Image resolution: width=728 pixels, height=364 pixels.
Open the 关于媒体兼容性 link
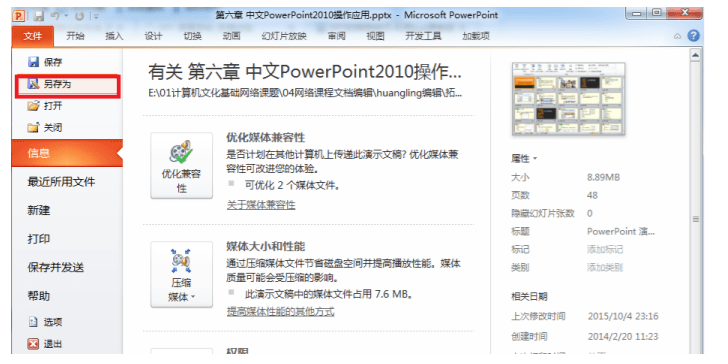(261, 205)
